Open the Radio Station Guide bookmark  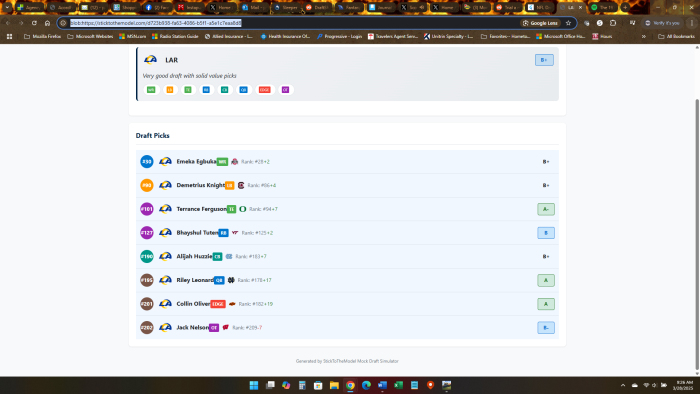point(175,37)
